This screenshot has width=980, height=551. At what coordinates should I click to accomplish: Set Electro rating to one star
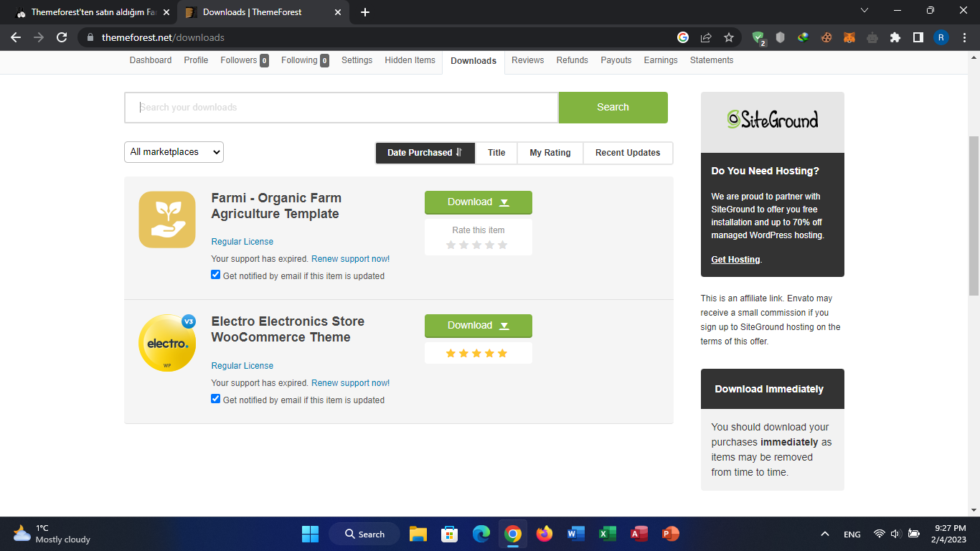451,353
